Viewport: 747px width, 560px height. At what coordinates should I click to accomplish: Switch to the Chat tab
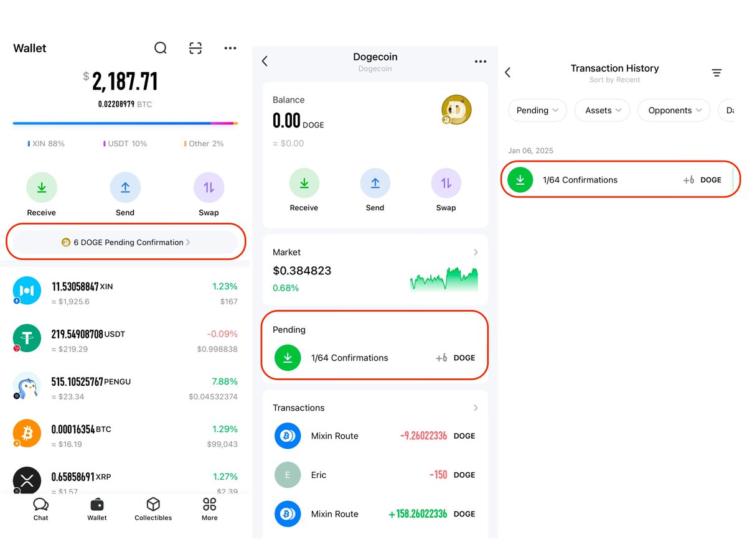[x=41, y=508]
